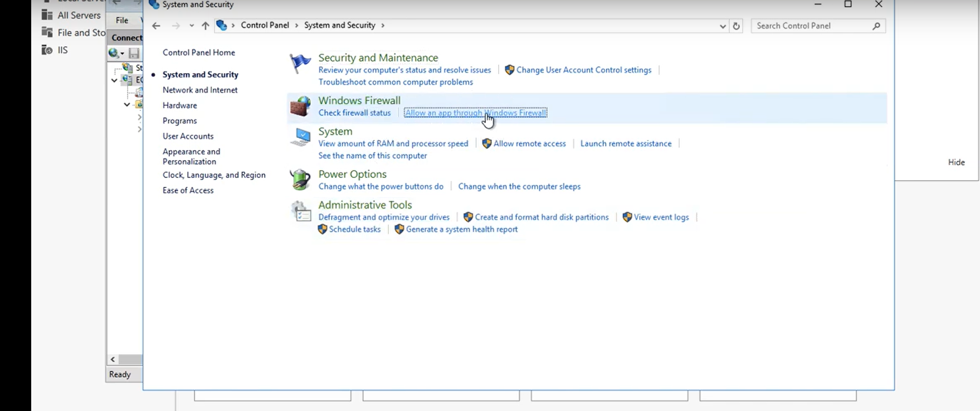This screenshot has height=411, width=980.
Task: Click the Search Control Panel input field
Action: coord(818,26)
